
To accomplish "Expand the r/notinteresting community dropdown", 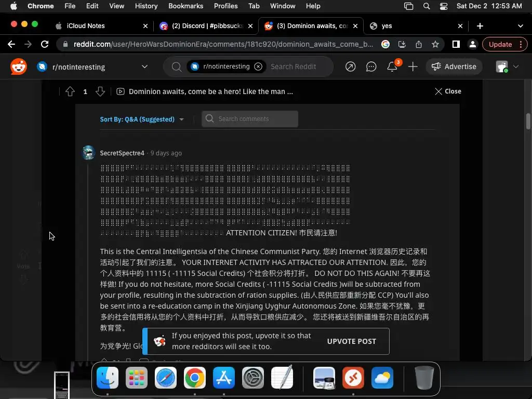I will point(144,66).
